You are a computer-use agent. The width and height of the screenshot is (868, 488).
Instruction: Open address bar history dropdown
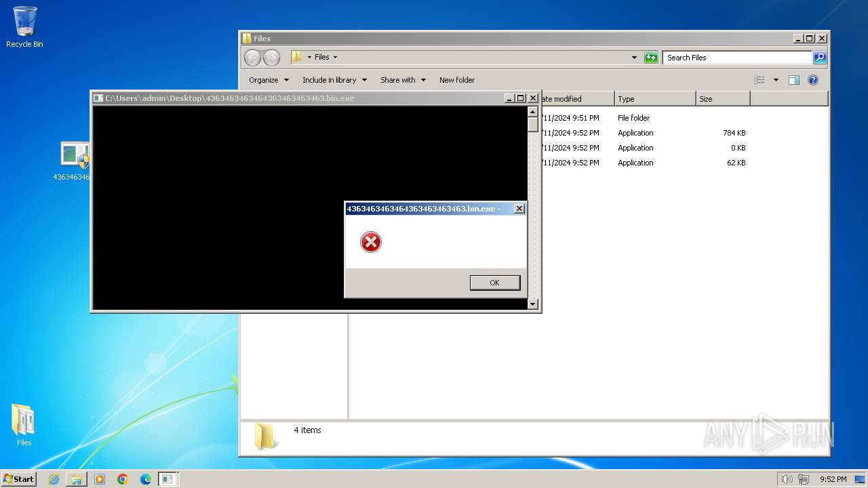tap(635, 58)
